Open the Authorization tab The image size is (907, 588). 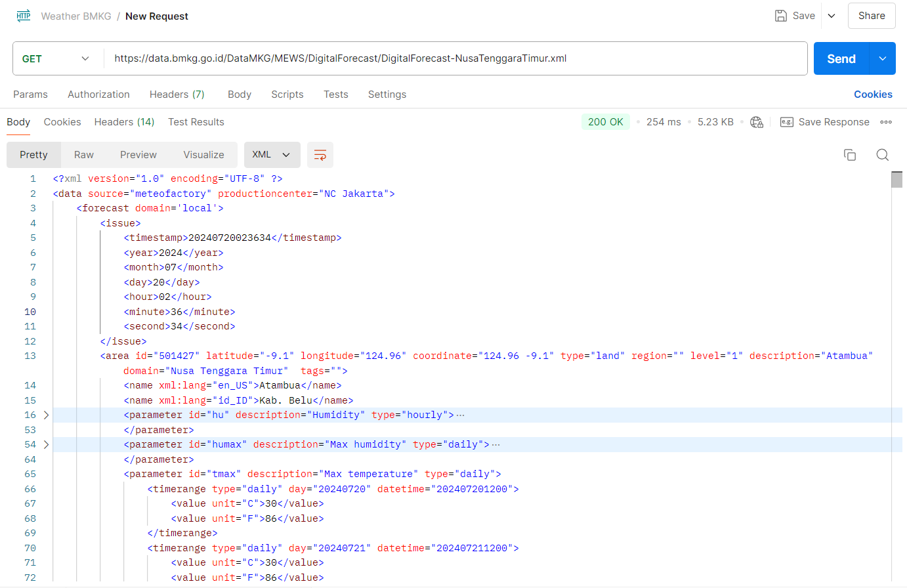pyautogui.click(x=98, y=94)
